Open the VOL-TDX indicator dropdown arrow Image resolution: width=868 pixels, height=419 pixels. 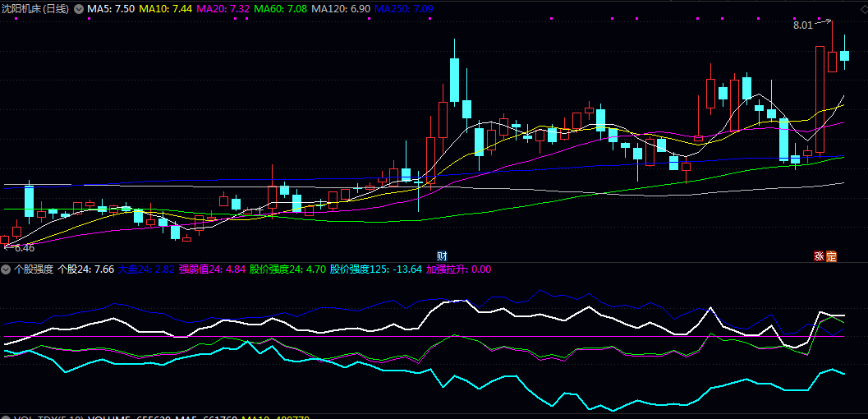pos(7,417)
